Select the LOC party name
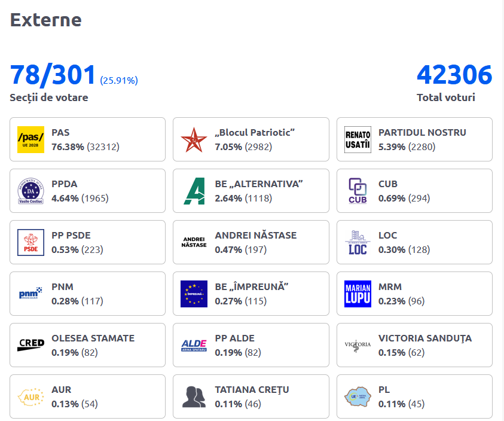This screenshot has height=421, width=504. pos(387,235)
